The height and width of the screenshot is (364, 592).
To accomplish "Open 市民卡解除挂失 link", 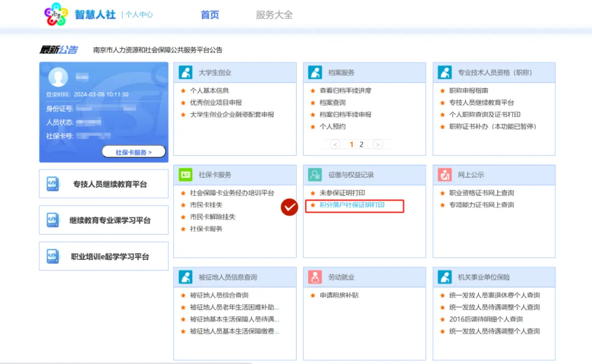I will tap(213, 217).
